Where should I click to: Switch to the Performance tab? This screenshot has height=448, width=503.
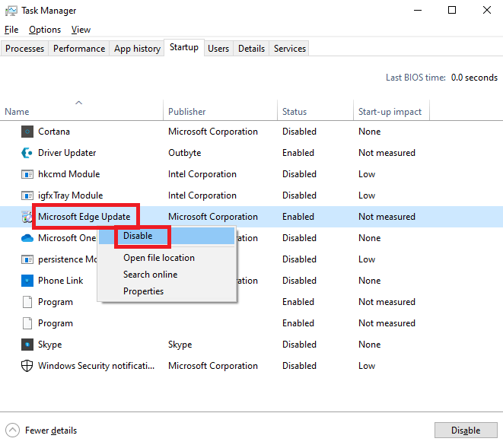pos(79,49)
